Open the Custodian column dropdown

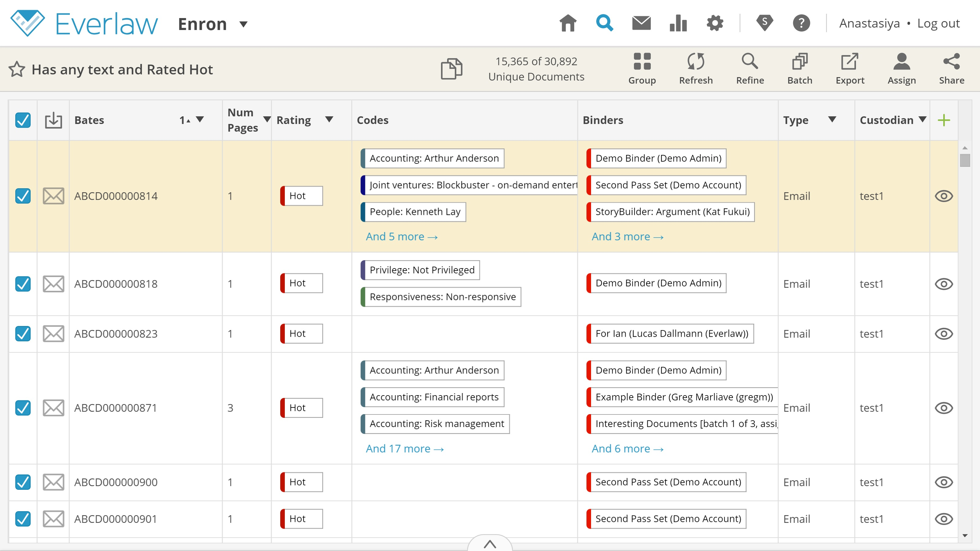(x=922, y=119)
